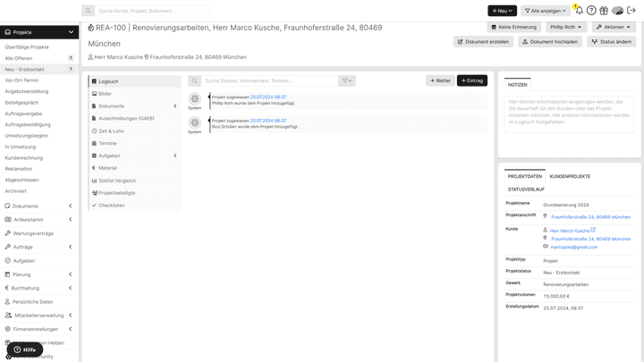
Task: Open Material in project menu
Action: 135,168
